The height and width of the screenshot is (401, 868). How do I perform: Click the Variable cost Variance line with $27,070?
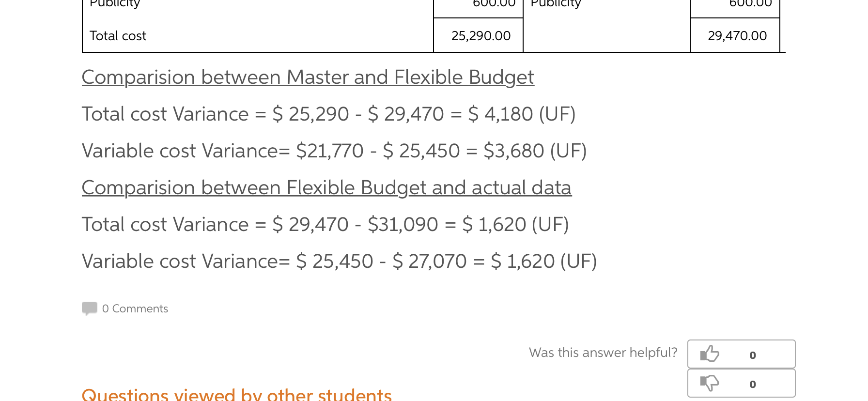(339, 262)
